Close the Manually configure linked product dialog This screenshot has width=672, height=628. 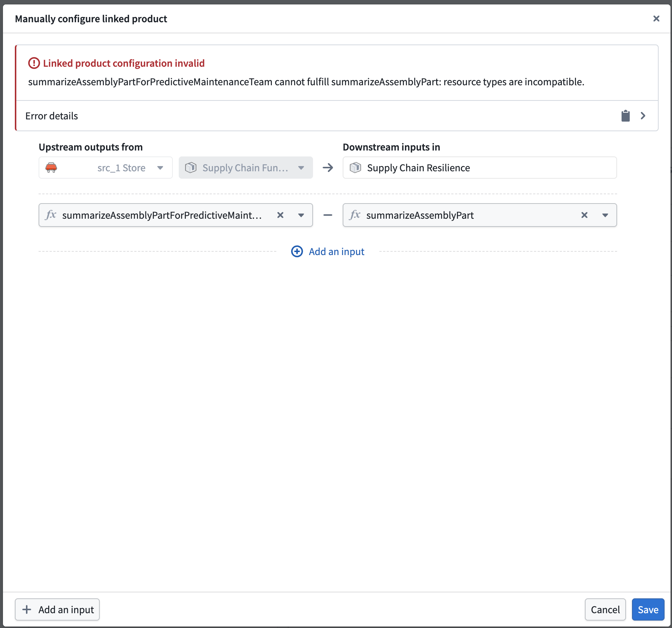click(656, 19)
